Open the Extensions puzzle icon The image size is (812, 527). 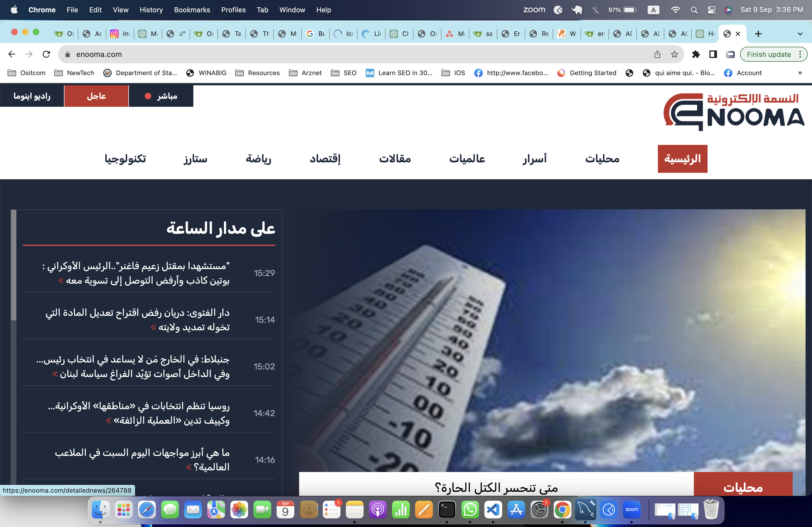(696, 54)
